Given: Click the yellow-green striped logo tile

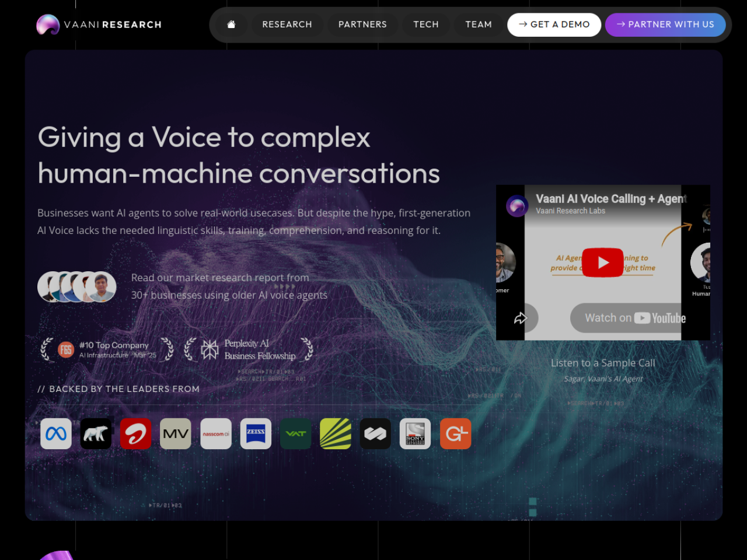Looking at the screenshot, I should click(336, 433).
